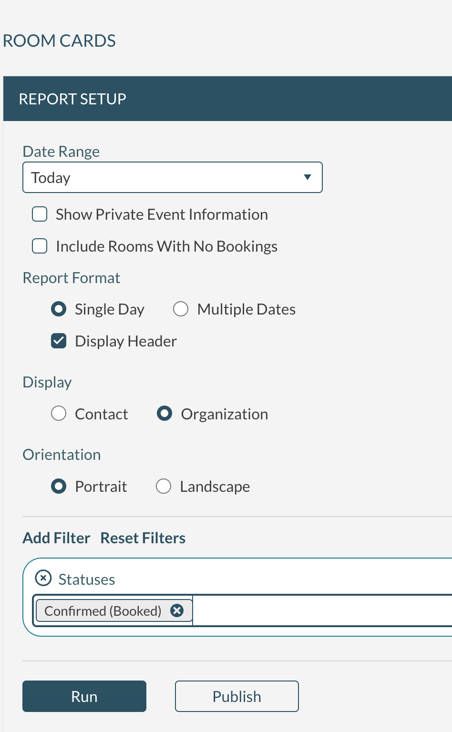Screen dimensions: 452x732
Task: Select the Single Day report format
Action: [58, 309]
